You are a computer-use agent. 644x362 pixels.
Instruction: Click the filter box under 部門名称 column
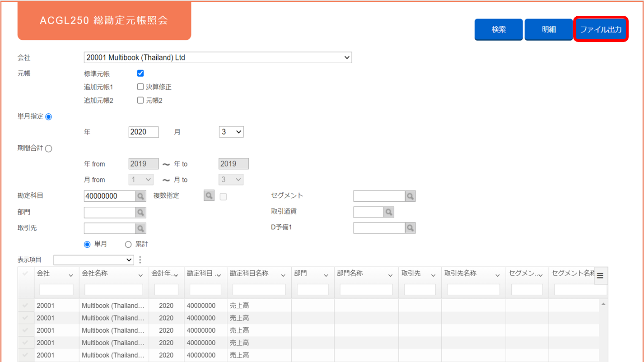tap(366, 289)
